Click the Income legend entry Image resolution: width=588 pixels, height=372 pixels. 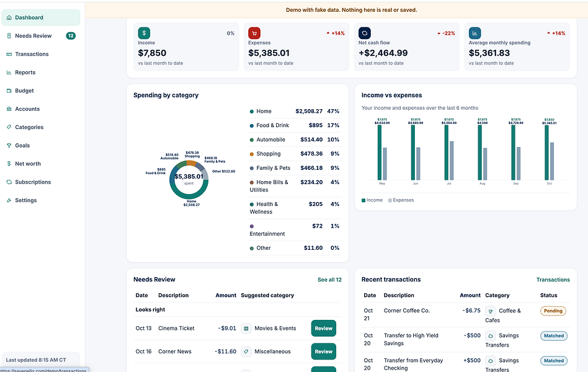372,200
